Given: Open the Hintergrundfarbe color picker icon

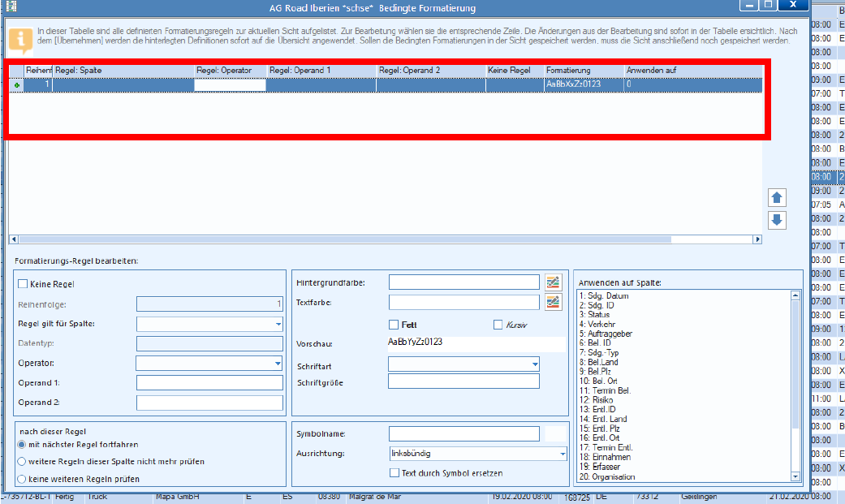Looking at the screenshot, I should tap(553, 282).
